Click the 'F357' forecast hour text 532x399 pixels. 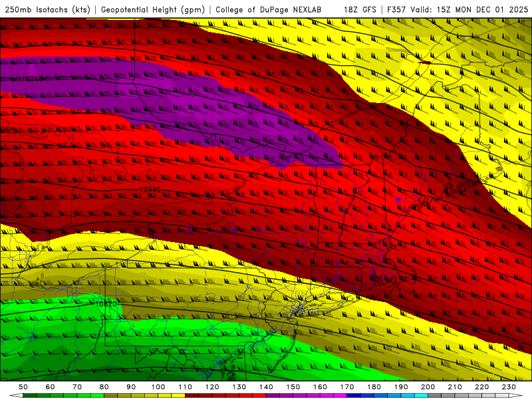tap(396, 10)
